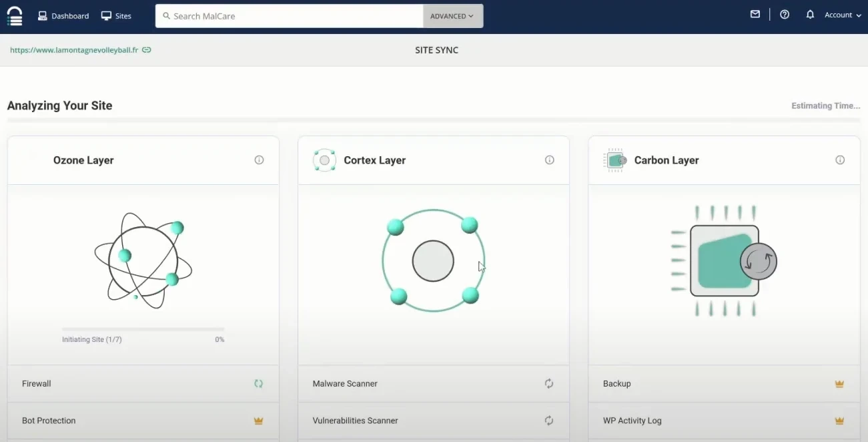Screen dimensions: 868x442
Task: Click the crown icon next to WP Activity Log
Action: (839, 421)
